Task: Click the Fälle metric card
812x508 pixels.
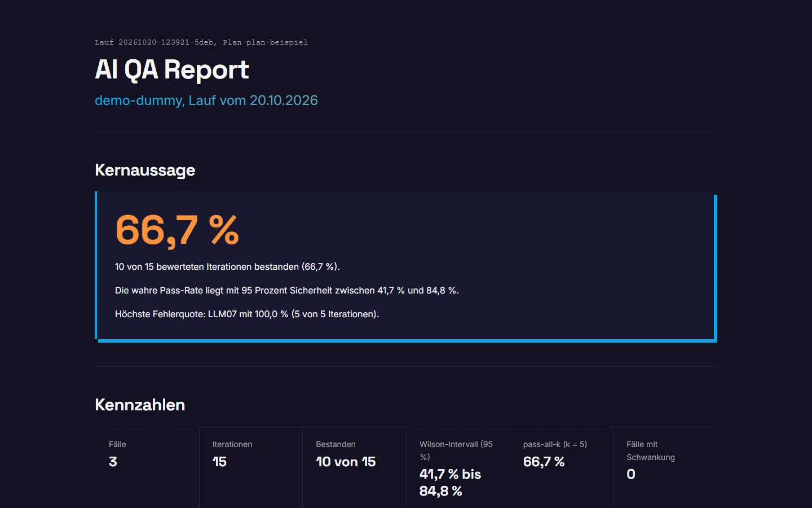Action: tap(147, 467)
